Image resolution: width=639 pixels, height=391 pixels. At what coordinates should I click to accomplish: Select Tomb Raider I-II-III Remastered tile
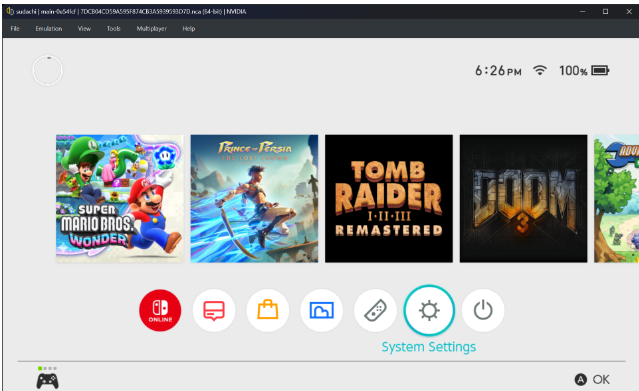389,199
